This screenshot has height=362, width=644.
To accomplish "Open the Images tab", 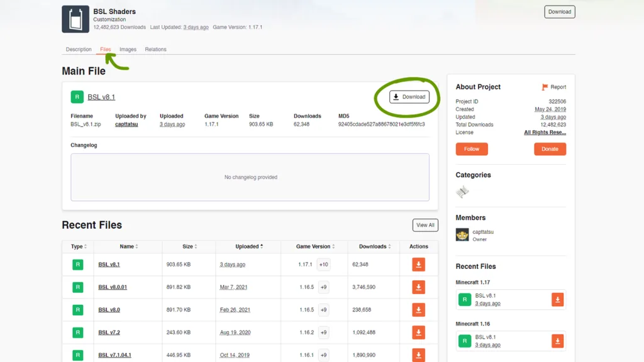I will (x=128, y=49).
